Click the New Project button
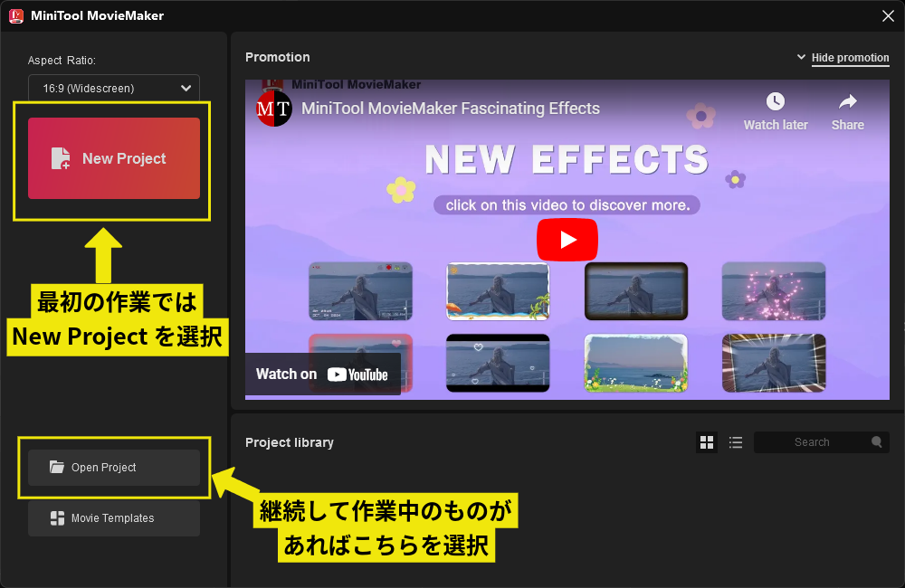Screen dimensions: 905x588 point(114,158)
